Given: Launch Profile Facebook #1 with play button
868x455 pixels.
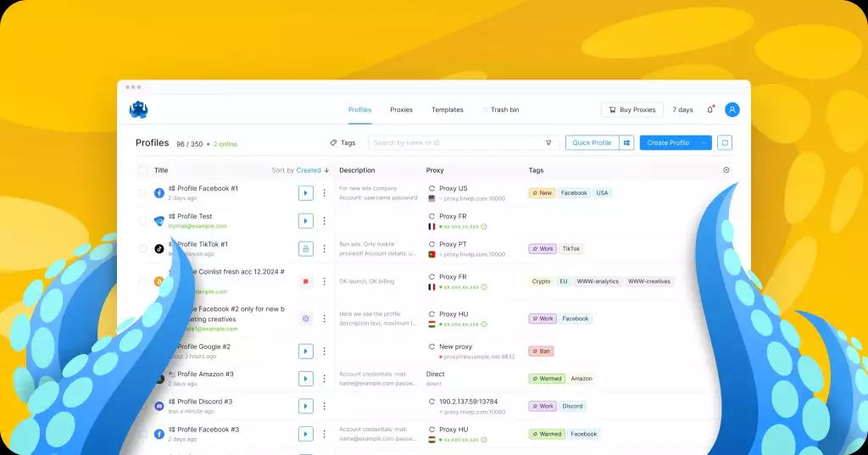Looking at the screenshot, I should [305, 193].
